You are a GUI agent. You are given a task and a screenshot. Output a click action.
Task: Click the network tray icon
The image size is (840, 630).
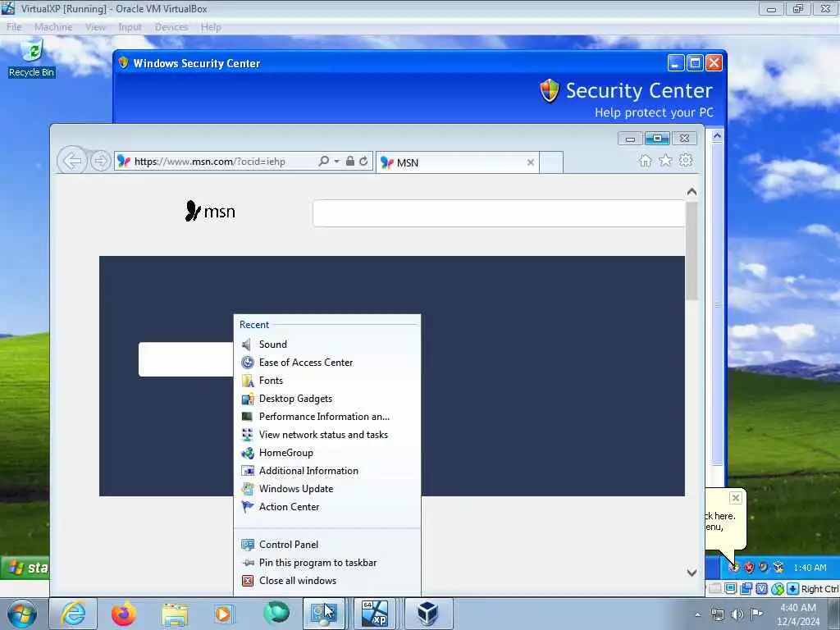[717, 614]
